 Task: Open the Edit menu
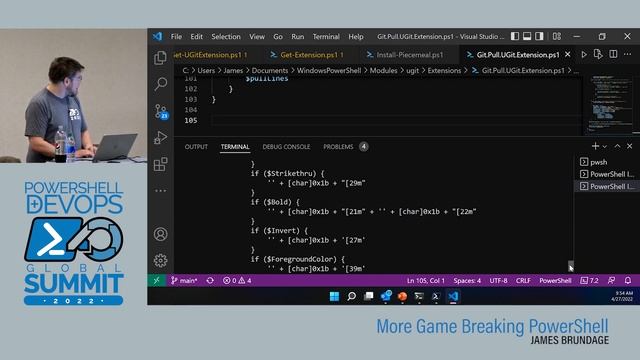(196, 36)
